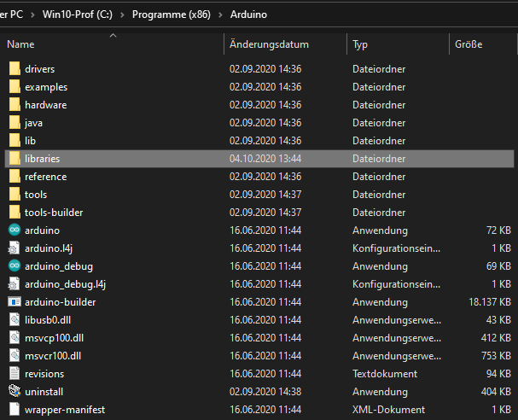Click the revisions text document icon

point(14,374)
